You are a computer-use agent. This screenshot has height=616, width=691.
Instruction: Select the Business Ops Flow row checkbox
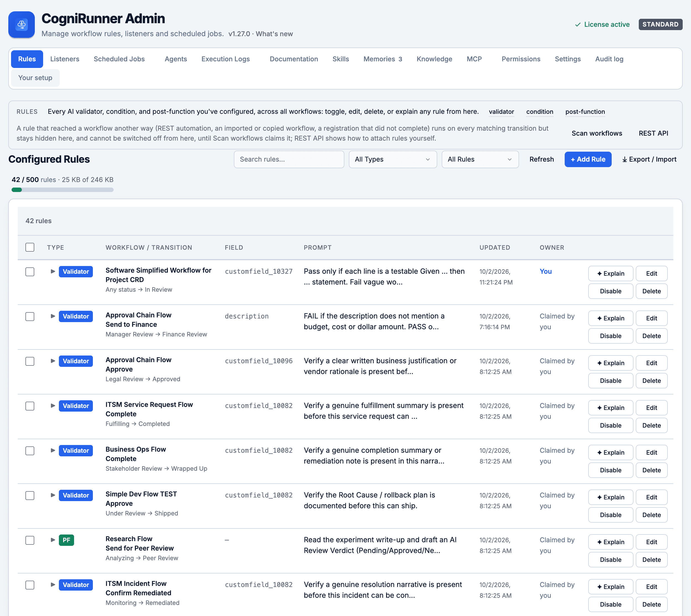[30, 451]
